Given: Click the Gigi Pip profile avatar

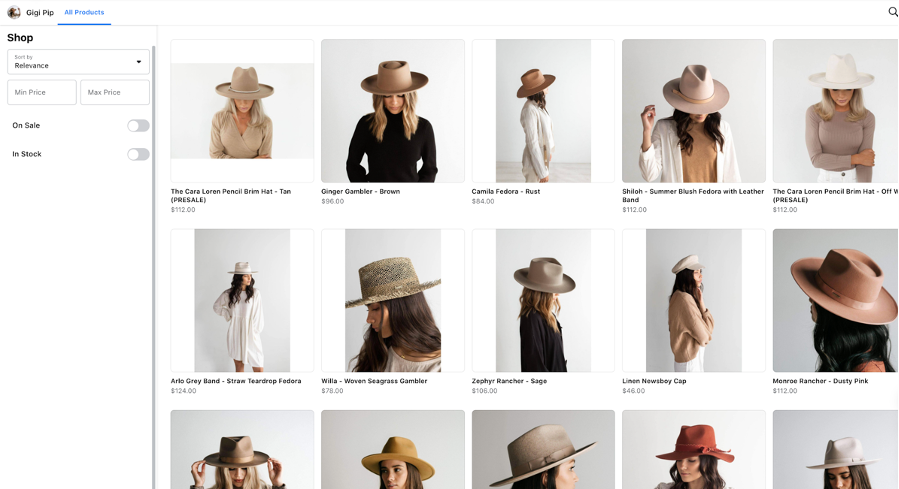Looking at the screenshot, I should (14, 12).
